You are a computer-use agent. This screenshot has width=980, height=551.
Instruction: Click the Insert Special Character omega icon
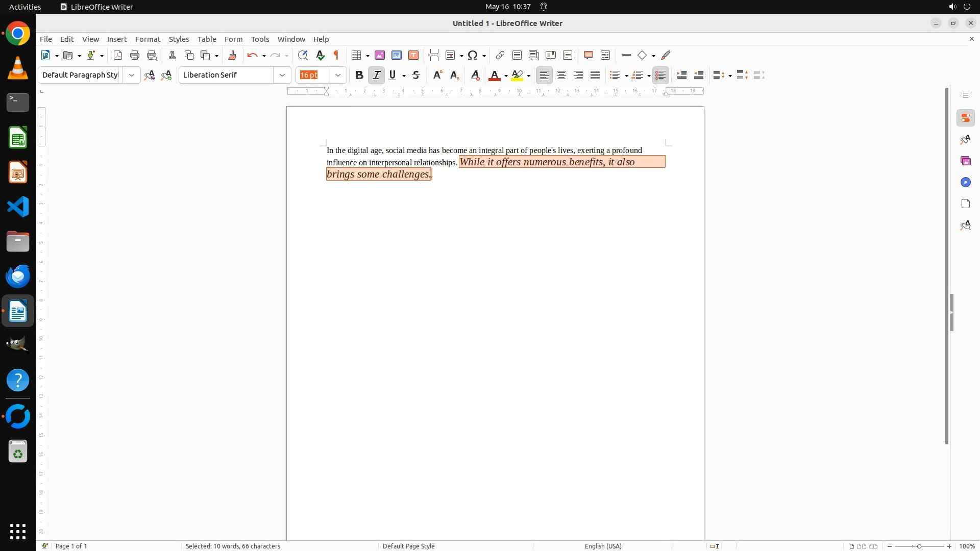tap(473, 55)
